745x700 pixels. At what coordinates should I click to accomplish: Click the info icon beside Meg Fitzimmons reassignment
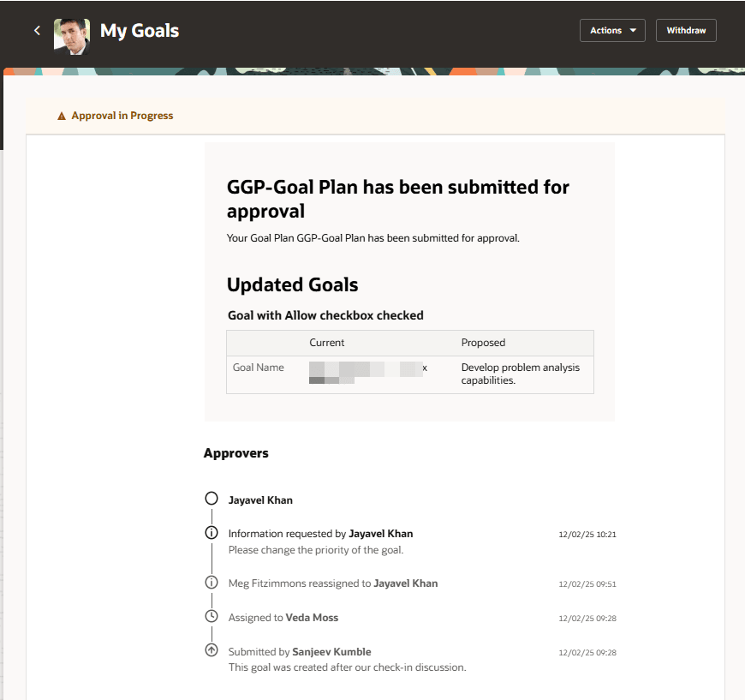tap(212, 583)
